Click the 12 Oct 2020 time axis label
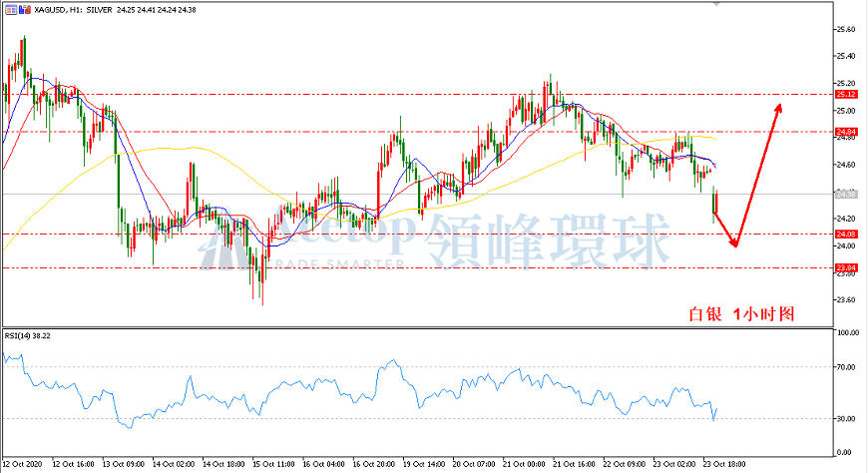Image resolution: width=868 pixels, height=473 pixels. 23,464
